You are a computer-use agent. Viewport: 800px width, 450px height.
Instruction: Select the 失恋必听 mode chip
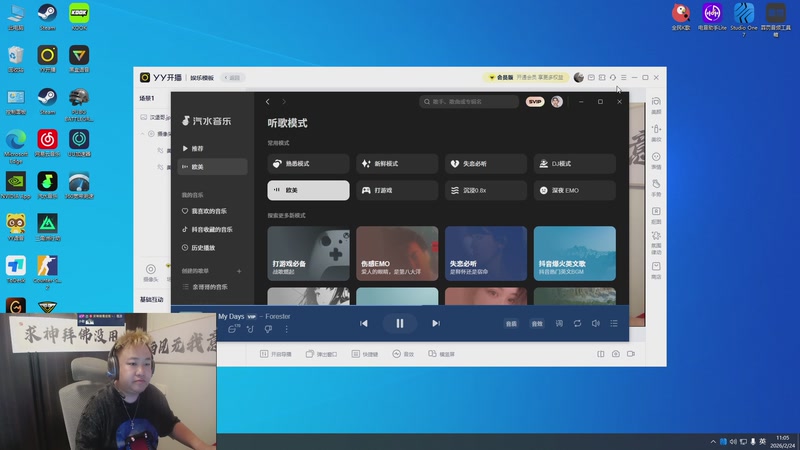[486, 164]
